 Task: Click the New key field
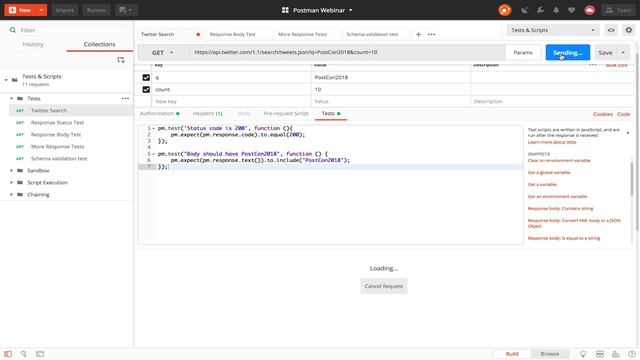point(231,101)
